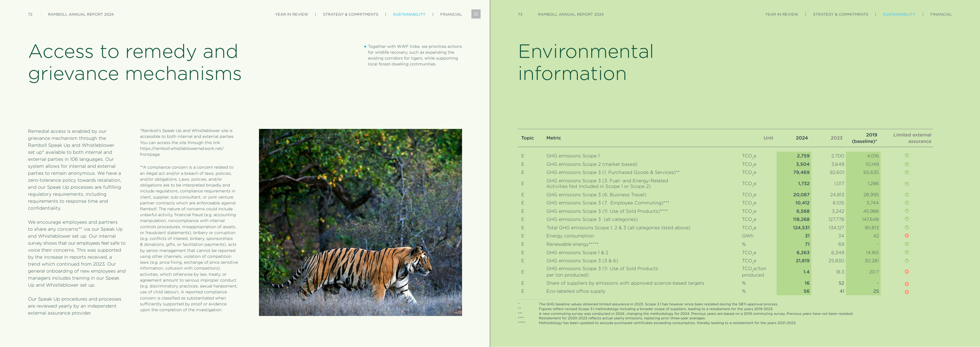
Task: Click the blue triangle caption marker beside WWF India text
Action: [x=365, y=47]
